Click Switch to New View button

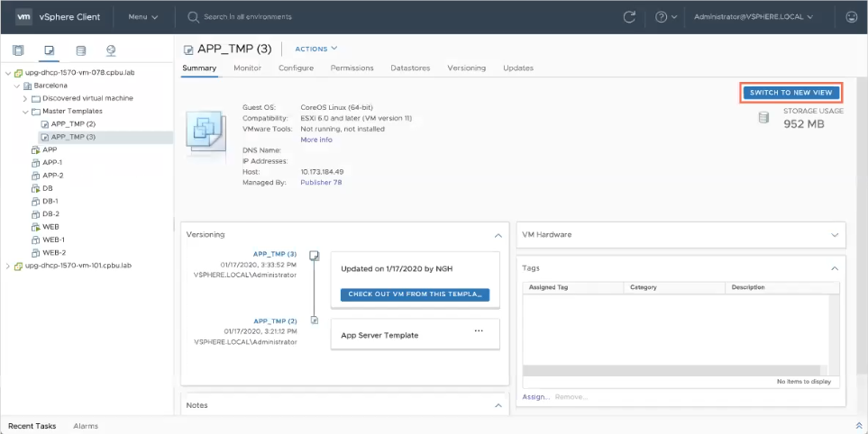[x=791, y=93]
